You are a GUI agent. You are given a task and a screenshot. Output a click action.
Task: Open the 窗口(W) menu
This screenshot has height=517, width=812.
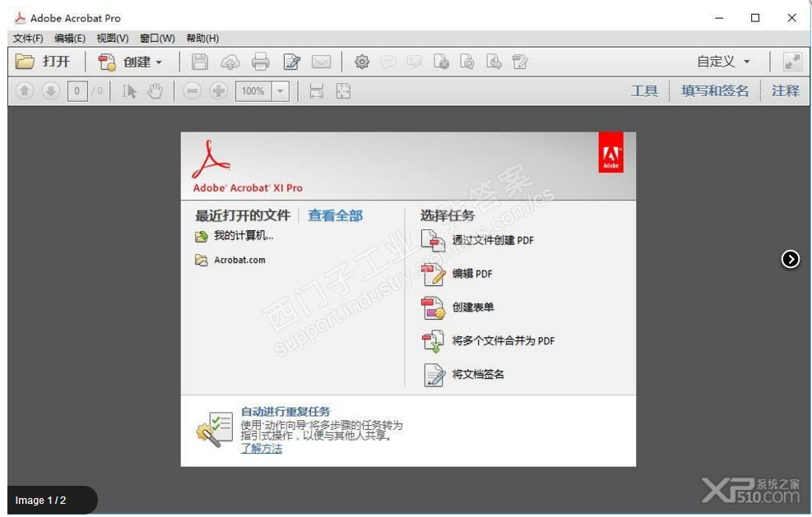tap(157, 39)
